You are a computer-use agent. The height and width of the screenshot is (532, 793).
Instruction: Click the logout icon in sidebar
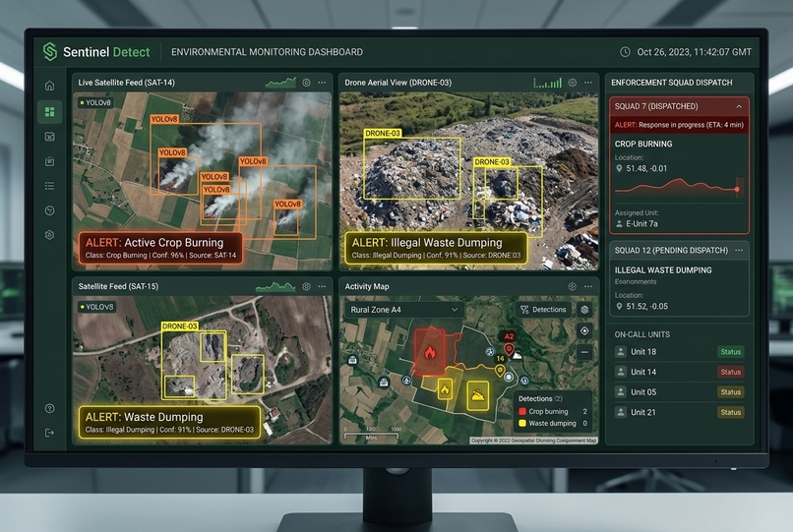pos(49,433)
